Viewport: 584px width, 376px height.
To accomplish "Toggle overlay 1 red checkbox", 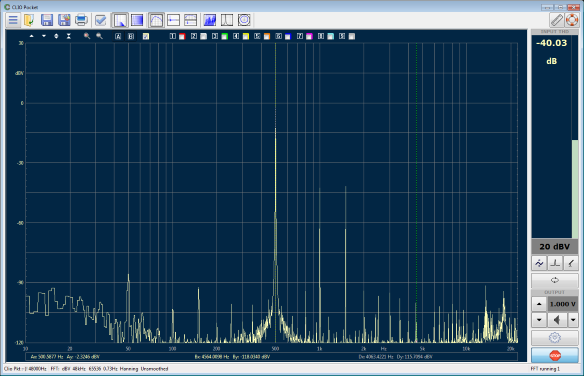I will point(182,36).
